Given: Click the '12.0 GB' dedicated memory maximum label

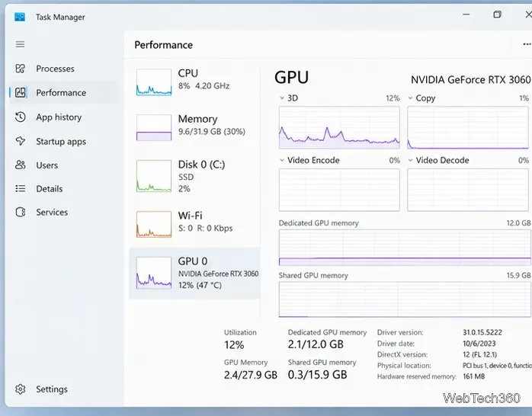Looking at the screenshot, I should coord(518,223).
